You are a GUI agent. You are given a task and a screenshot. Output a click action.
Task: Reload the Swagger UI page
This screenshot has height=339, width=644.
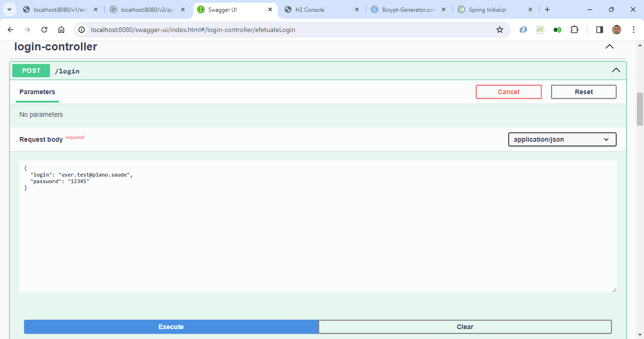(44, 30)
